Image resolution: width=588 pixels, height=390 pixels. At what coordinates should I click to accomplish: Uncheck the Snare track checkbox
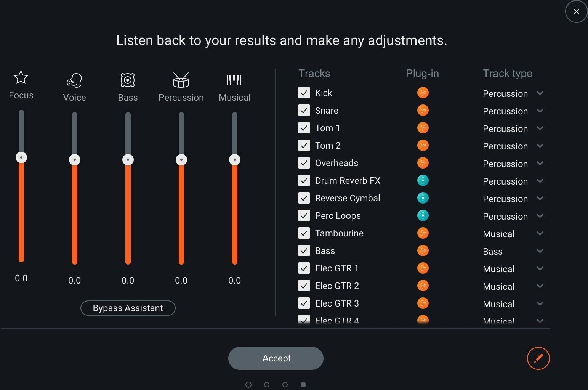[x=304, y=110]
